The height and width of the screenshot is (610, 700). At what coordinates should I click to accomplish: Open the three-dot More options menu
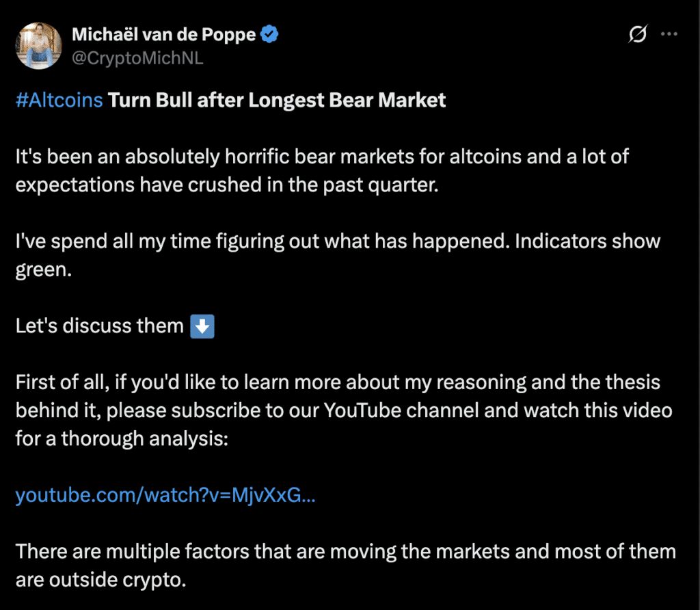[669, 36]
